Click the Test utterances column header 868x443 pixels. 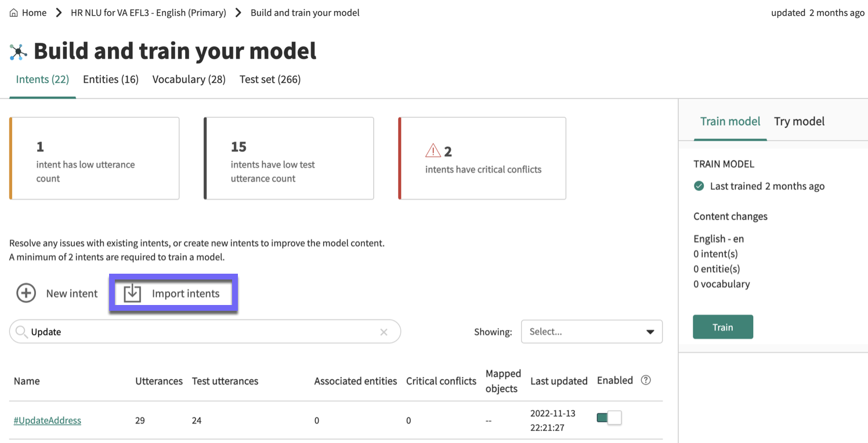[x=225, y=381]
